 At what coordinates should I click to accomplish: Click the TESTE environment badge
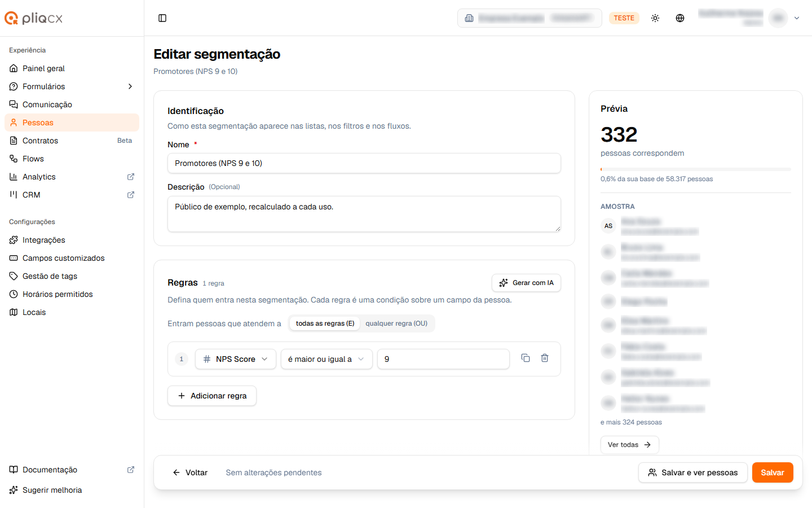coord(624,18)
